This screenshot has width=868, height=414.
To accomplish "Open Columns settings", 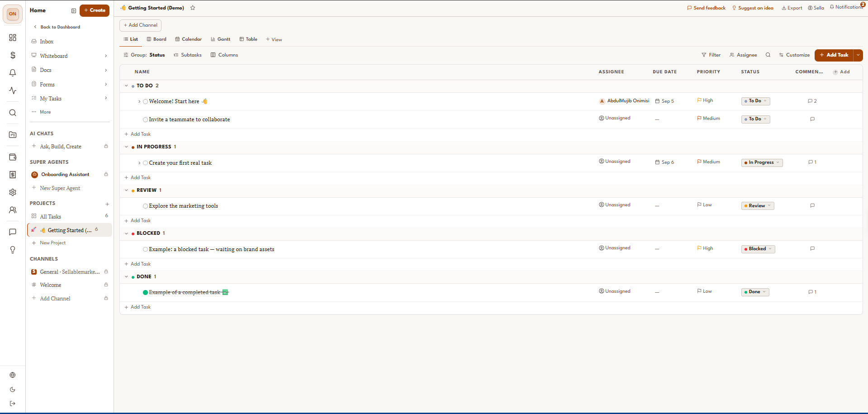I will pos(224,55).
